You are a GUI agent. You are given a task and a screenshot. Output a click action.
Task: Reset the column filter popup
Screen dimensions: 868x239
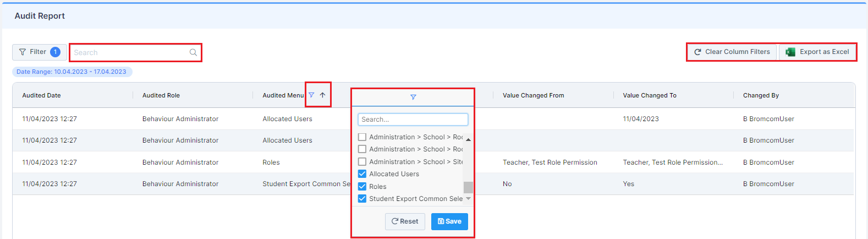tap(405, 221)
